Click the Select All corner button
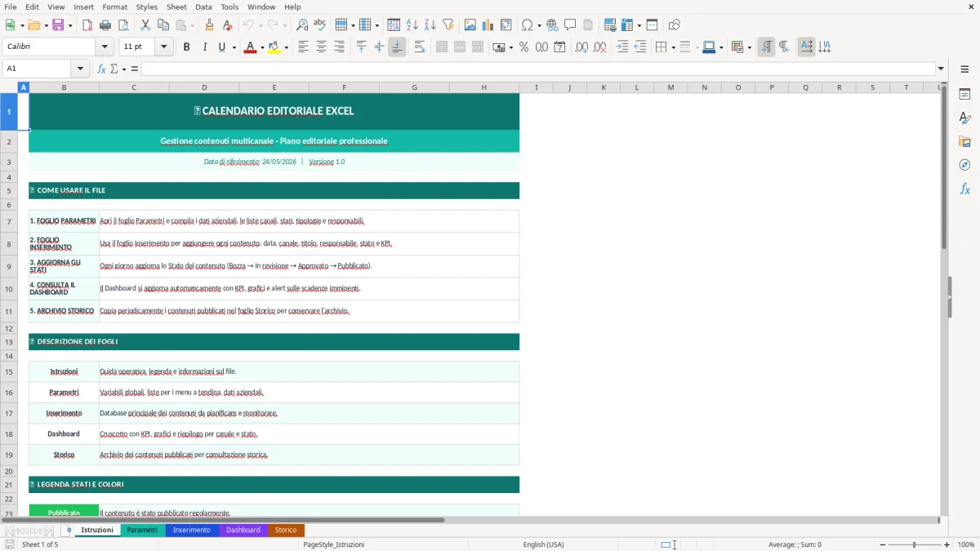The width and height of the screenshot is (980, 551). tap(9, 87)
